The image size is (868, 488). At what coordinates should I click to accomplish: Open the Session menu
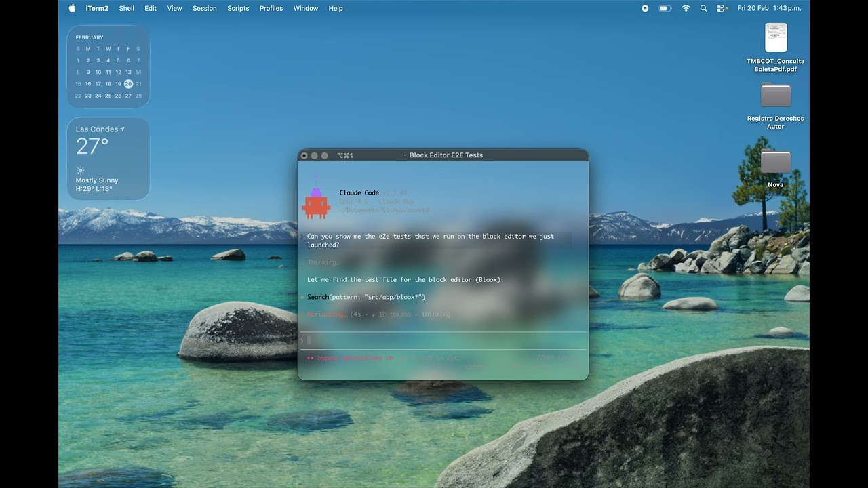tap(205, 8)
